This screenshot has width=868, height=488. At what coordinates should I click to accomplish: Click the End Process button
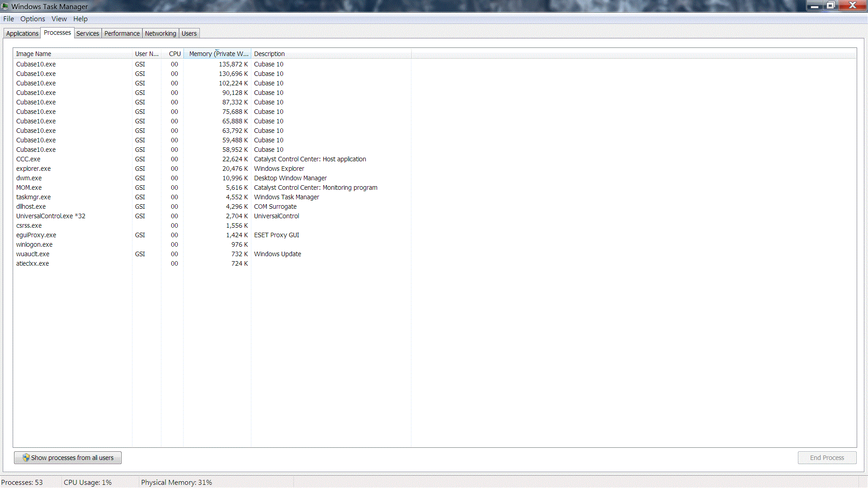pyautogui.click(x=827, y=458)
